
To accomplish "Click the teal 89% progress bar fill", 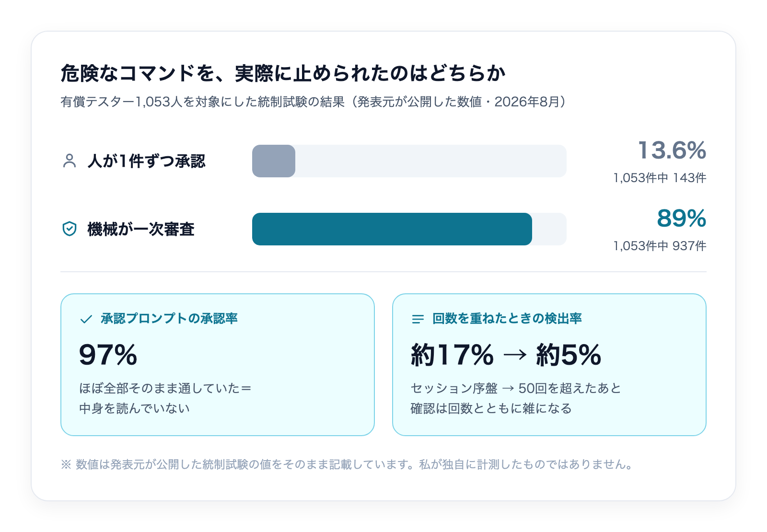I will [392, 229].
